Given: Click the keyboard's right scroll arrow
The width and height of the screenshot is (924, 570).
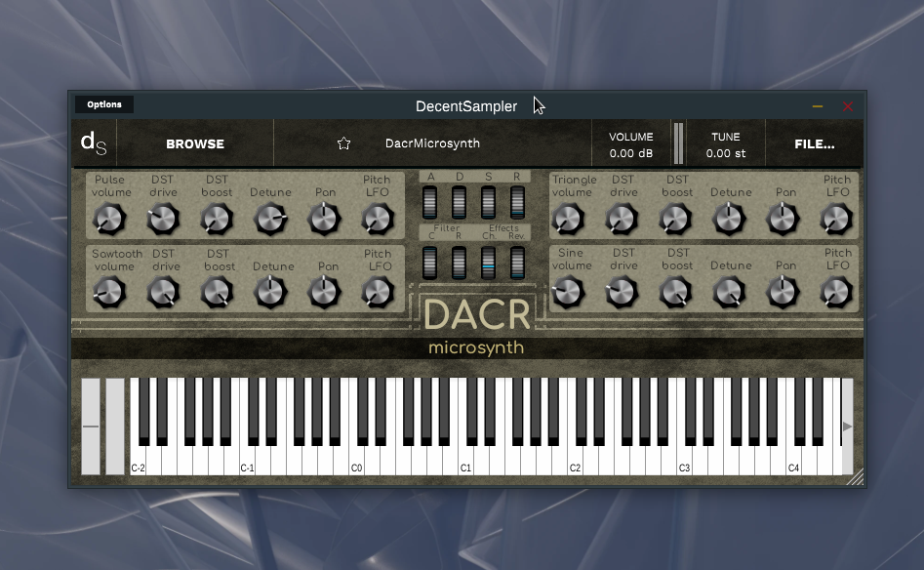Looking at the screenshot, I should tap(847, 427).
